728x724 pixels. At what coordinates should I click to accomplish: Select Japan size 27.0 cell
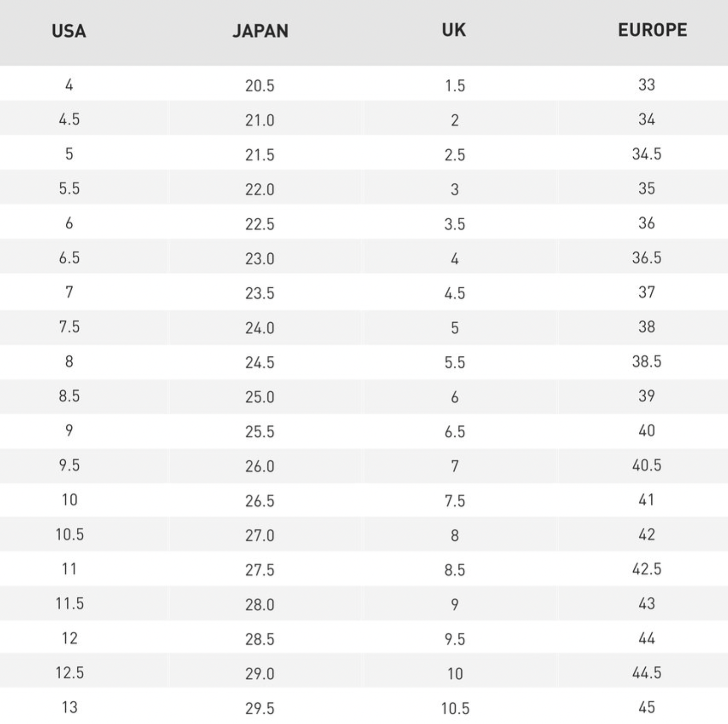[260, 536]
